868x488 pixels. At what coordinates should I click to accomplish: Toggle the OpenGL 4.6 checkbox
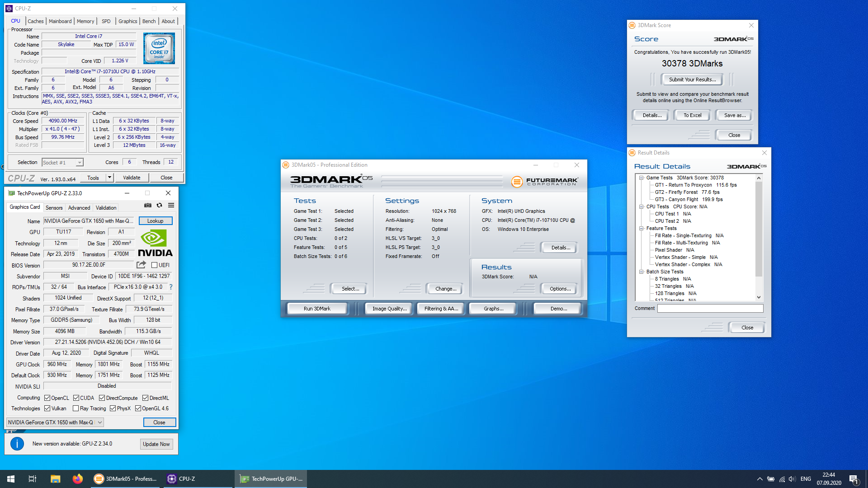pos(138,408)
